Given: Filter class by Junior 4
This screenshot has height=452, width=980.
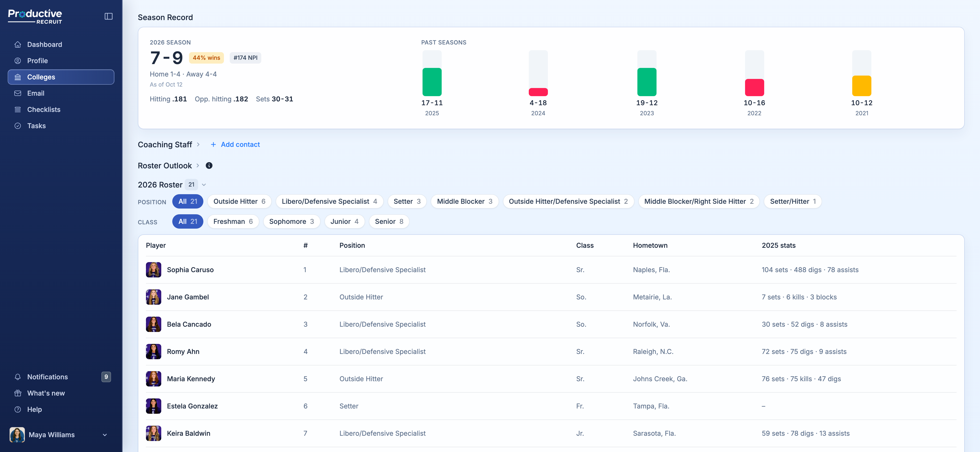Looking at the screenshot, I should pyautogui.click(x=344, y=222).
